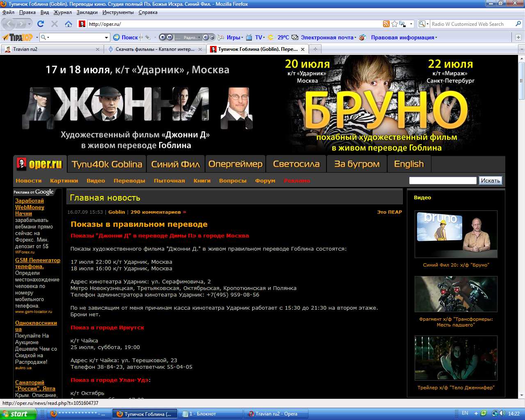Open the Закладки menu
525x420 pixels.
point(87,12)
